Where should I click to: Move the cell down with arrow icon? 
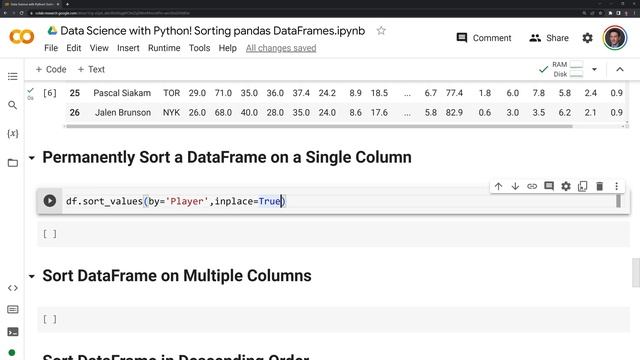click(515, 186)
